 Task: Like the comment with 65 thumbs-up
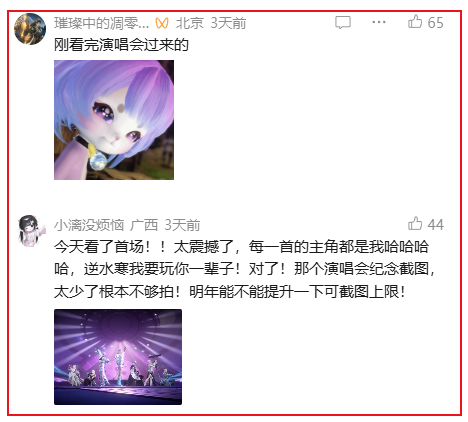coord(415,21)
